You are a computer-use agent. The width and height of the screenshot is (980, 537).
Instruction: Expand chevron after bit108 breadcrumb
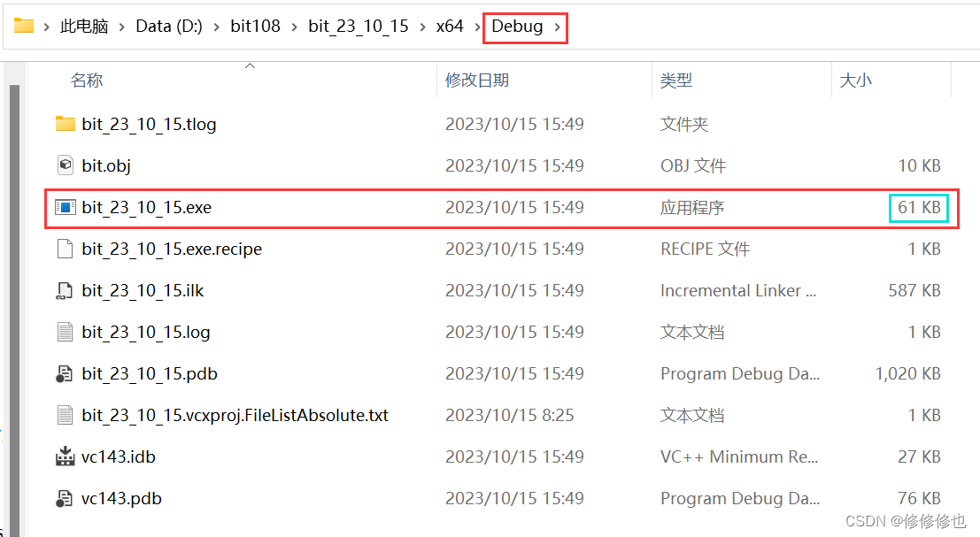coord(294,27)
